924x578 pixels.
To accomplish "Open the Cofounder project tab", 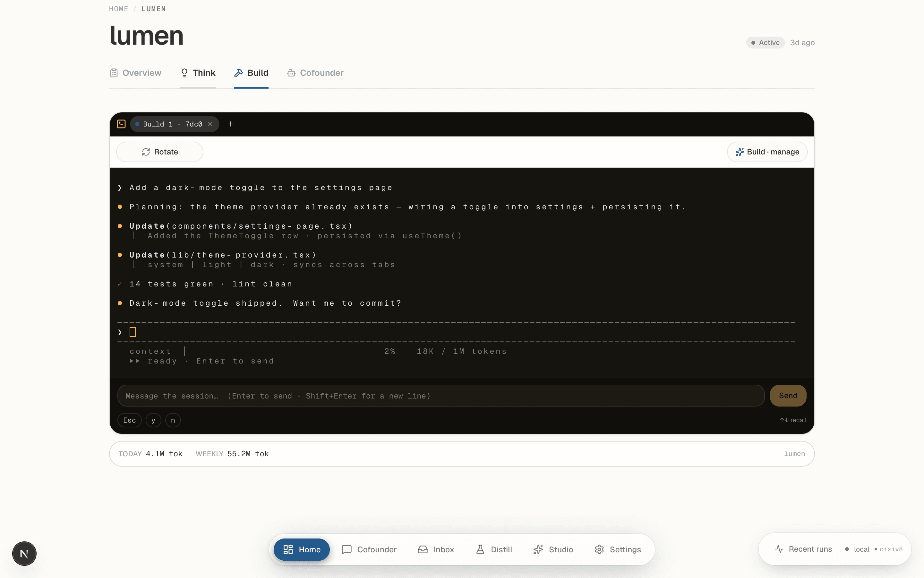I will point(315,73).
